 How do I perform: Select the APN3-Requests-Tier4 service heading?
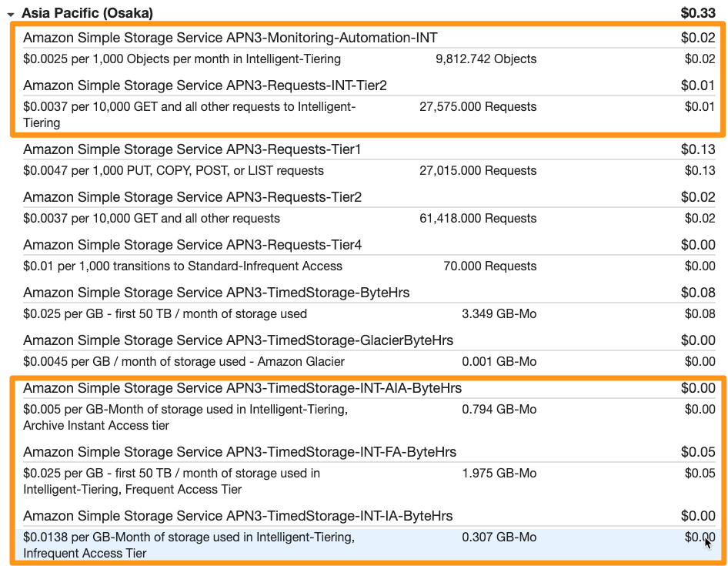(192, 245)
